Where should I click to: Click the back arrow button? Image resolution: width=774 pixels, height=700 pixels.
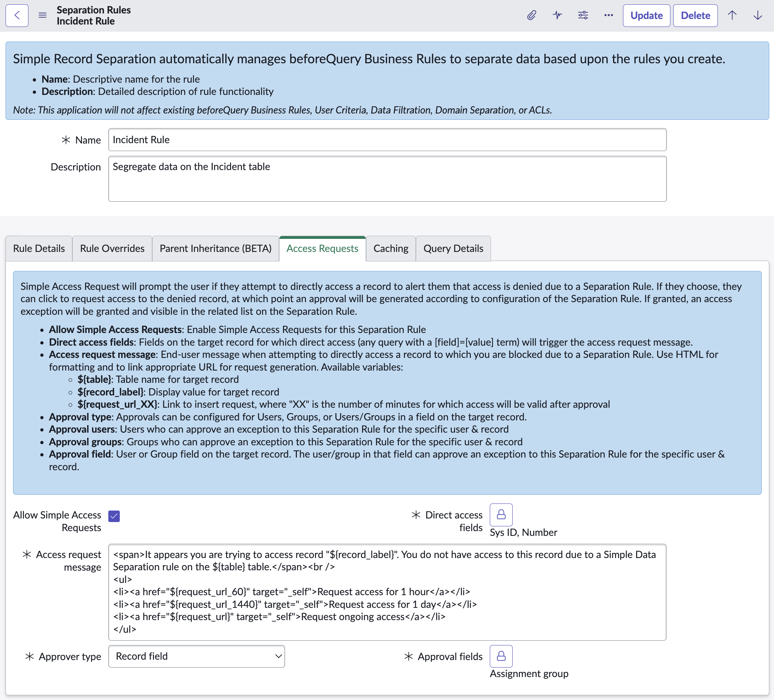pos(17,15)
